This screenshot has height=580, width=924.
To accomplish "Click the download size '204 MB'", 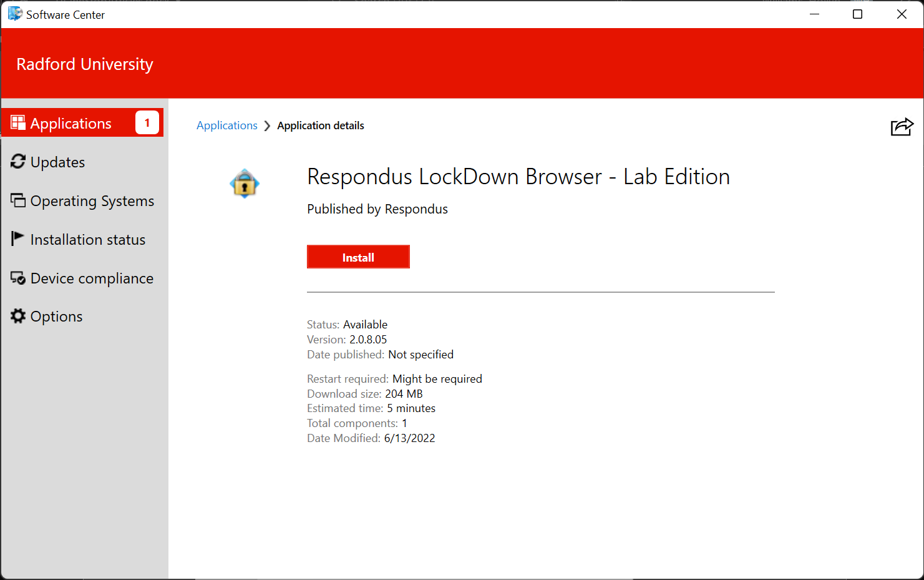I will coord(404,394).
